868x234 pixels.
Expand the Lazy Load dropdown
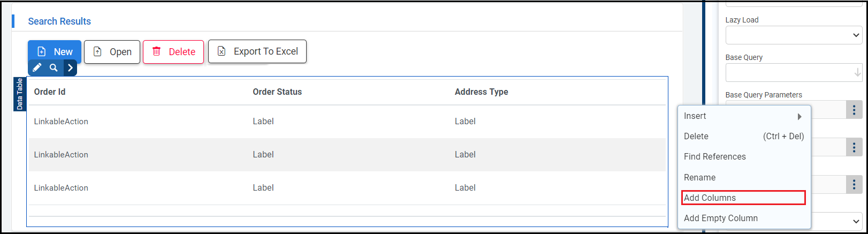pyautogui.click(x=793, y=35)
